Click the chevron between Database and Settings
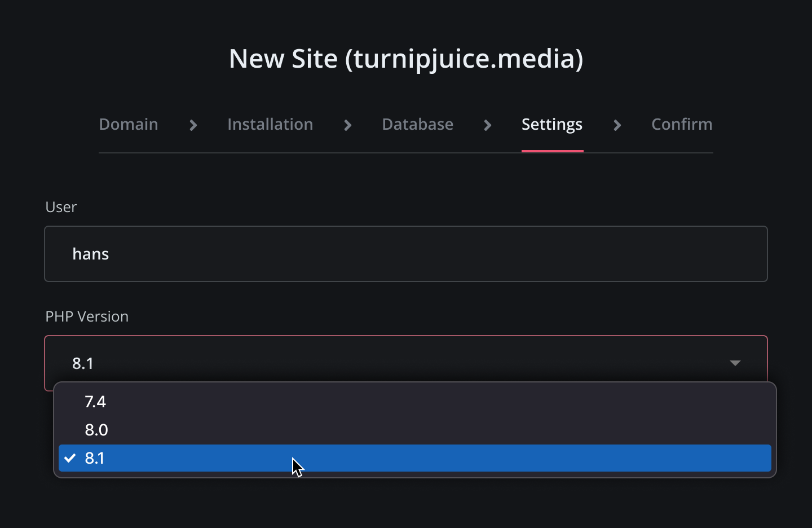The height and width of the screenshot is (528, 812). point(487,125)
